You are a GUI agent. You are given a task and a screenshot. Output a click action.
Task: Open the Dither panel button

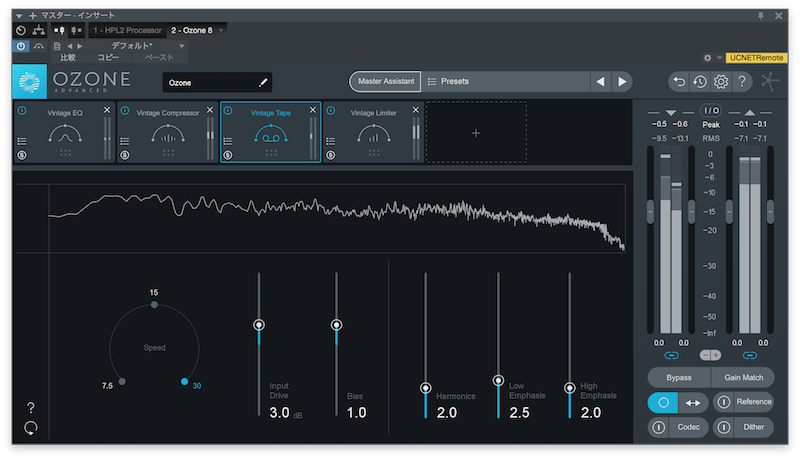pyautogui.click(x=754, y=427)
